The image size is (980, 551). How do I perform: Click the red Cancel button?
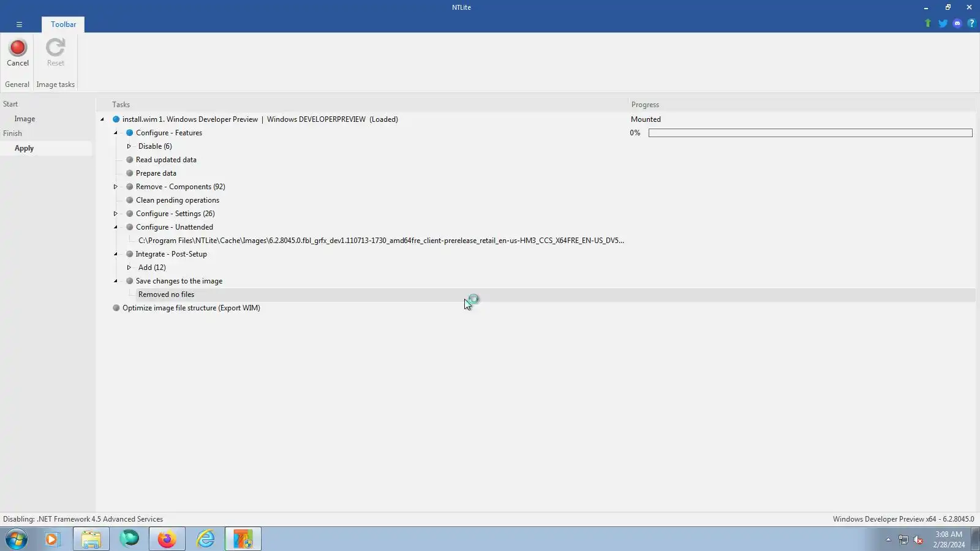[x=18, y=53]
